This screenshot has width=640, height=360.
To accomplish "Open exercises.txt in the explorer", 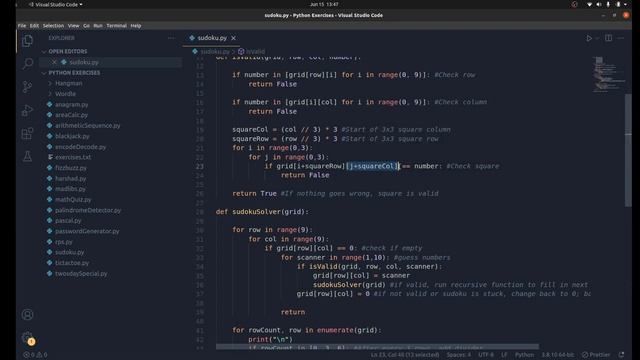I will (73, 157).
